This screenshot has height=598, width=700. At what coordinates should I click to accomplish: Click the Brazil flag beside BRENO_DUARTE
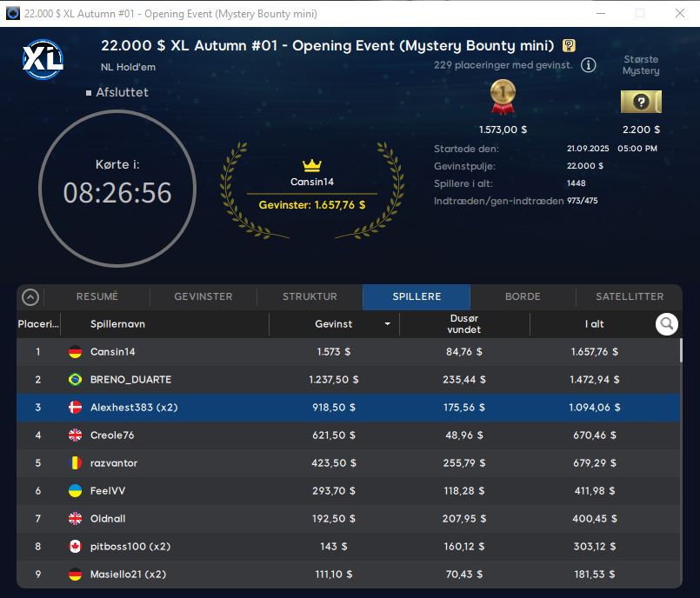tap(76, 380)
